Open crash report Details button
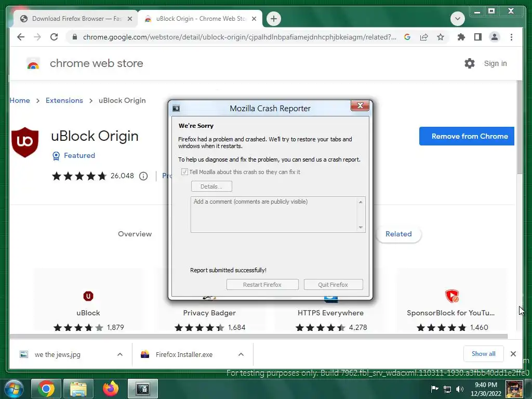This screenshot has width=532, height=399. tap(211, 187)
